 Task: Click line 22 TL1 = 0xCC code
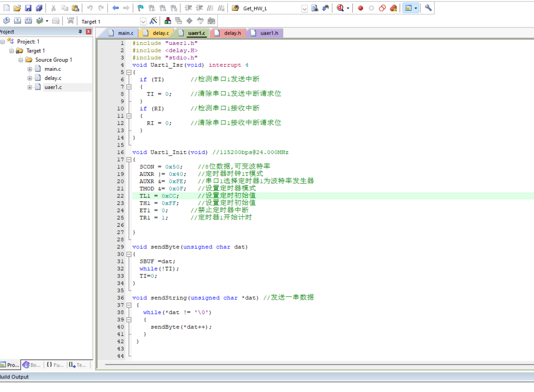(x=159, y=196)
